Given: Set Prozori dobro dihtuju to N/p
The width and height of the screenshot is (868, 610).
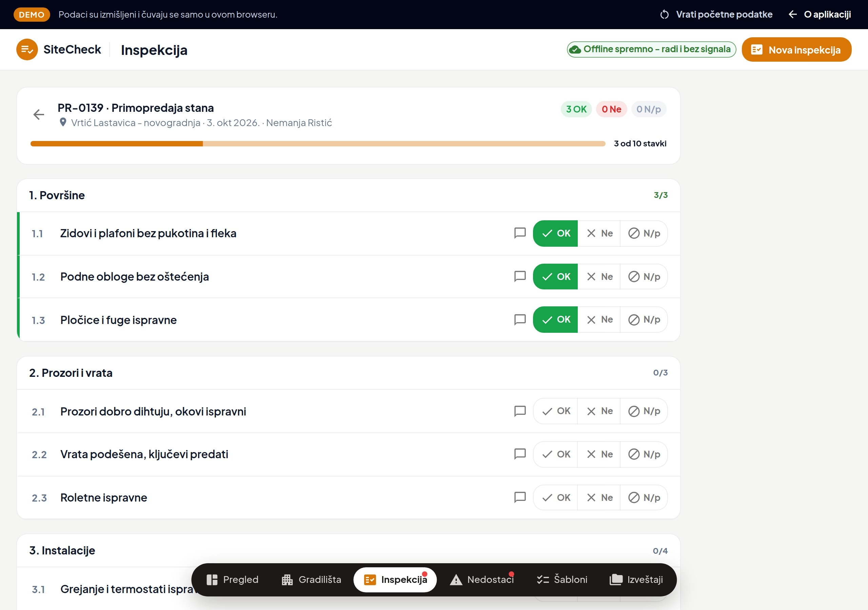Looking at the screenshot, I should click(x=644, y=411).
